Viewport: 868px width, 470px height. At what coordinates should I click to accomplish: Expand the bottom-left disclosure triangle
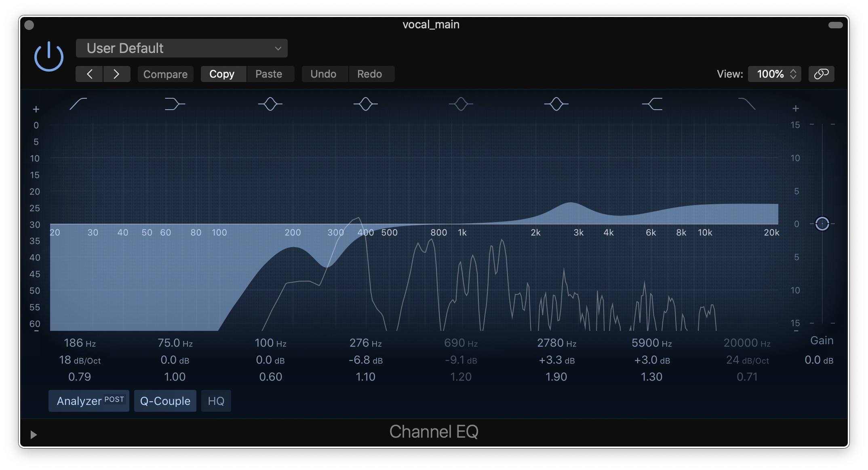tap(34, 434)
